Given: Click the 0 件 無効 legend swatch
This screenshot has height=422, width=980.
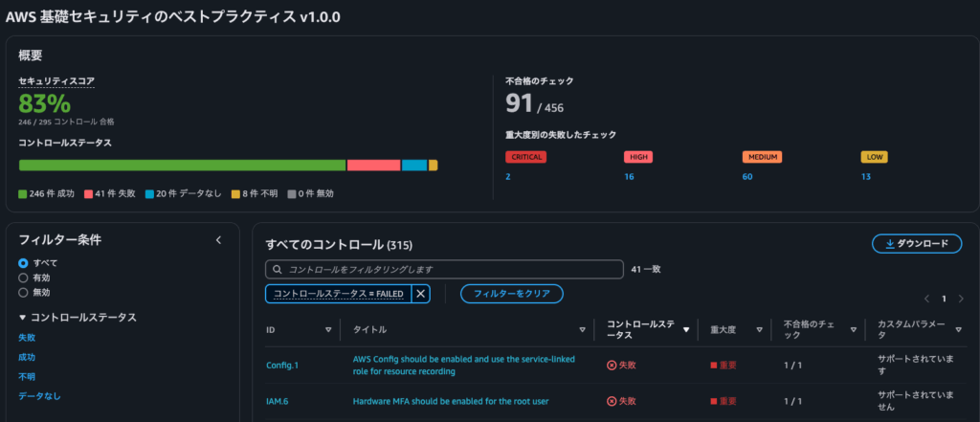Looking at the screenshot, I should point(291,194).
